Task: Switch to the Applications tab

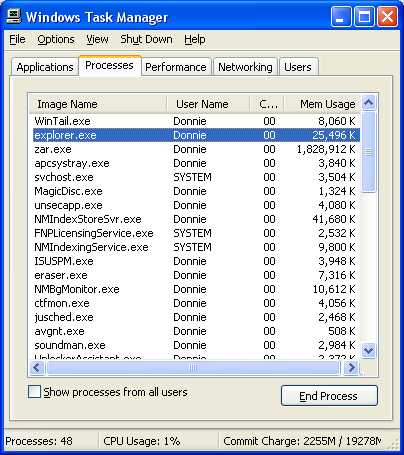Action: click(x=45, y=67)
